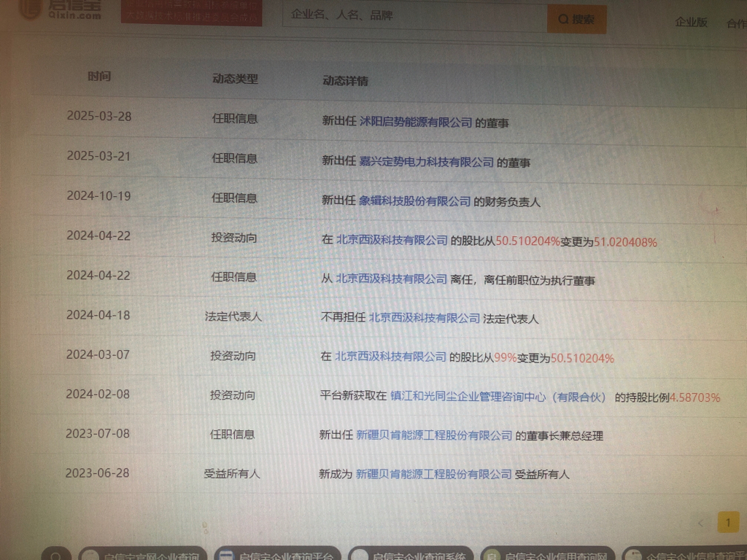The image size is (747, 560).
Task: Open suggestion 启信宝企业信用查询网
Action: [548, 554]
